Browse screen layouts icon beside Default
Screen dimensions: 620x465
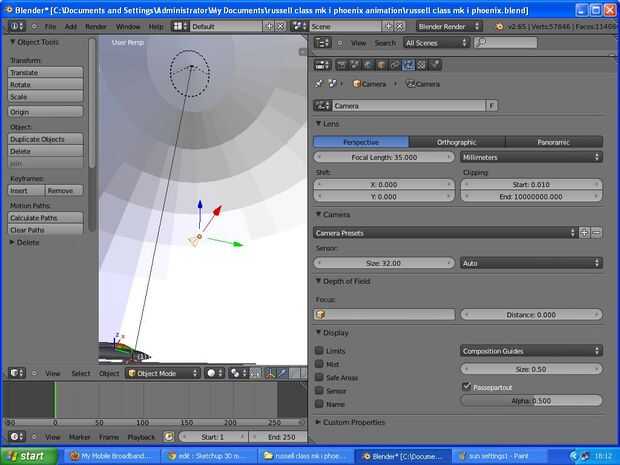pos(180,26)
